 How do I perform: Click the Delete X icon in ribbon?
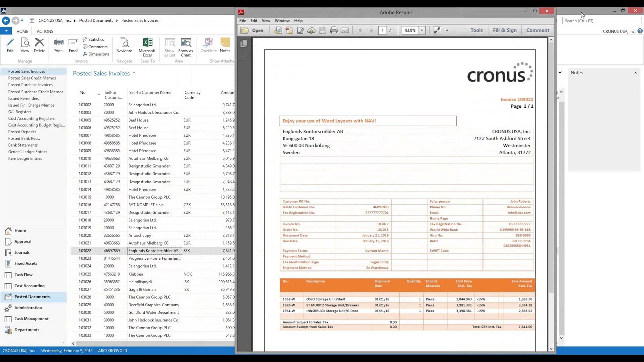click(39, 43)
